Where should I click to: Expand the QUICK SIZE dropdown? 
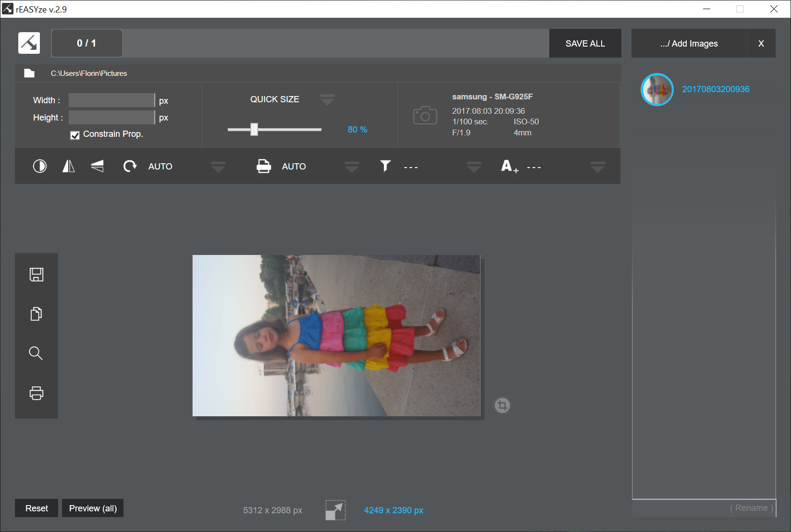327,99
